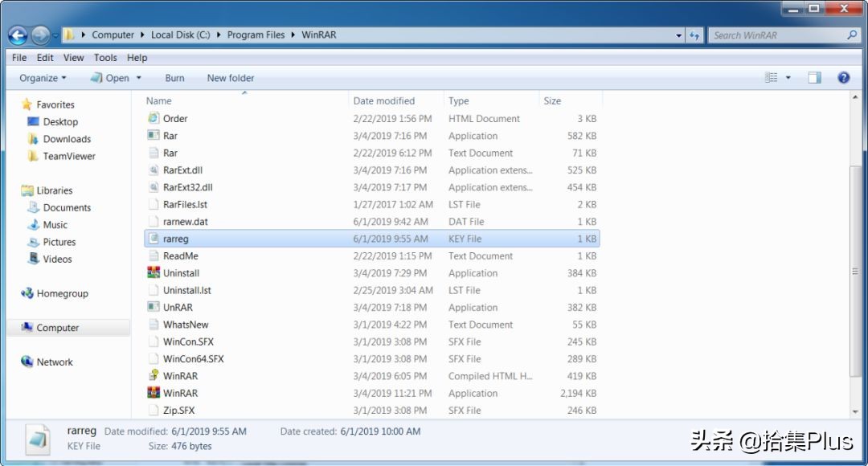Select the UnRAR application icon
The height and width of the screenshot is (466, 868).
tap(154, 308)
